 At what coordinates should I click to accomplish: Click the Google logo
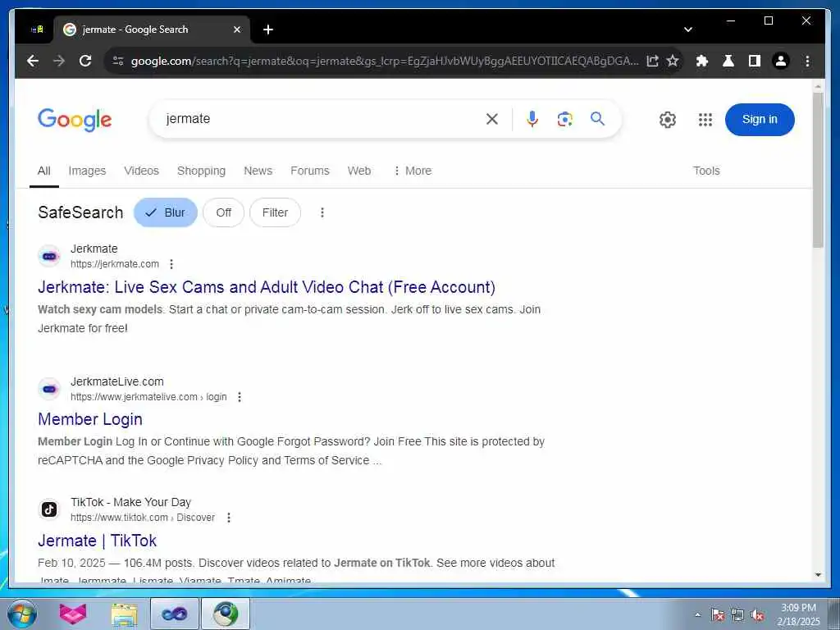[x=75, y=120]
